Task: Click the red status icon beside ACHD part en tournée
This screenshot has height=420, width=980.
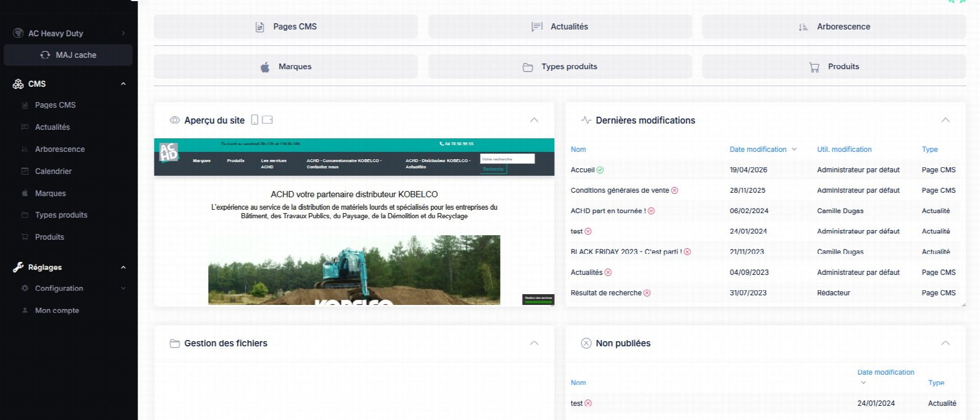Action: click(x=652, y=211)
